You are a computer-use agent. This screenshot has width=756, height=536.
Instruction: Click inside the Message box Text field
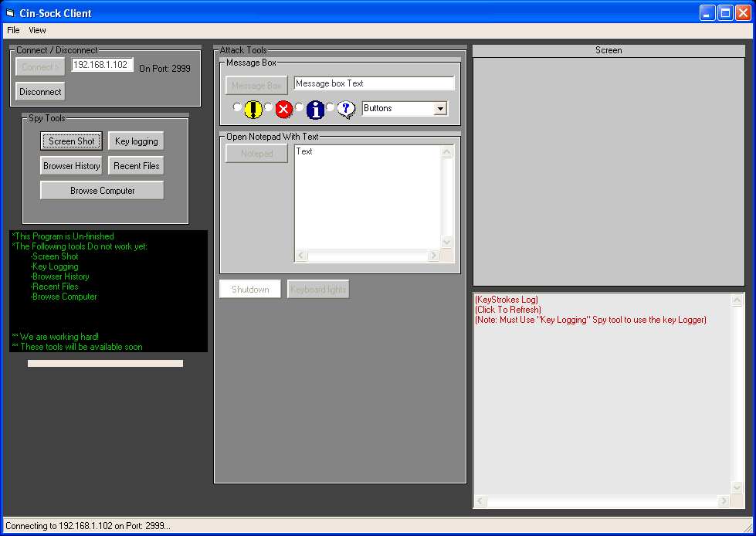(374, 83)
